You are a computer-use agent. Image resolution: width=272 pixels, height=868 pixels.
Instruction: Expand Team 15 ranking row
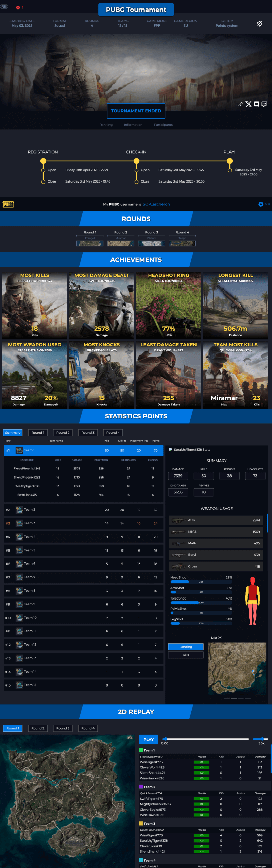click(x=84, y=685)
